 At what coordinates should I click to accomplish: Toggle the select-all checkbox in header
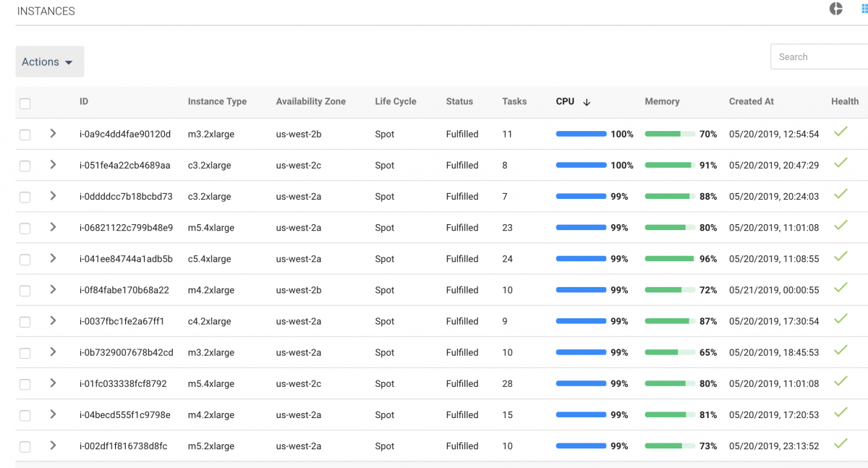coord(25,103)
